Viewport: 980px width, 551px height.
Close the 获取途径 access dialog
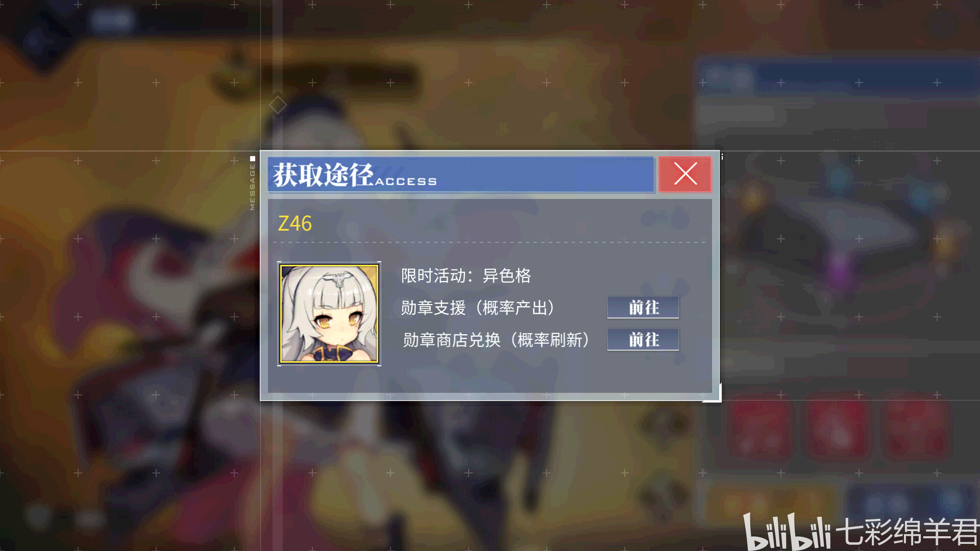(684, 174)
